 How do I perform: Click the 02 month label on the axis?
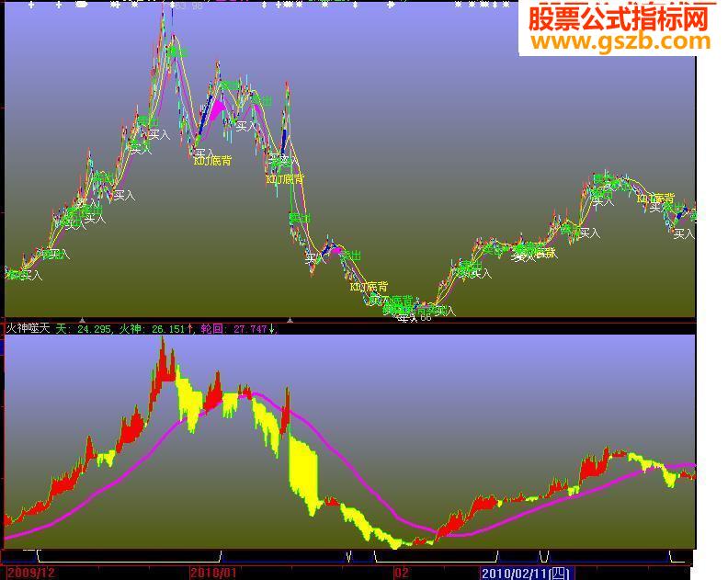pos(402,573)
